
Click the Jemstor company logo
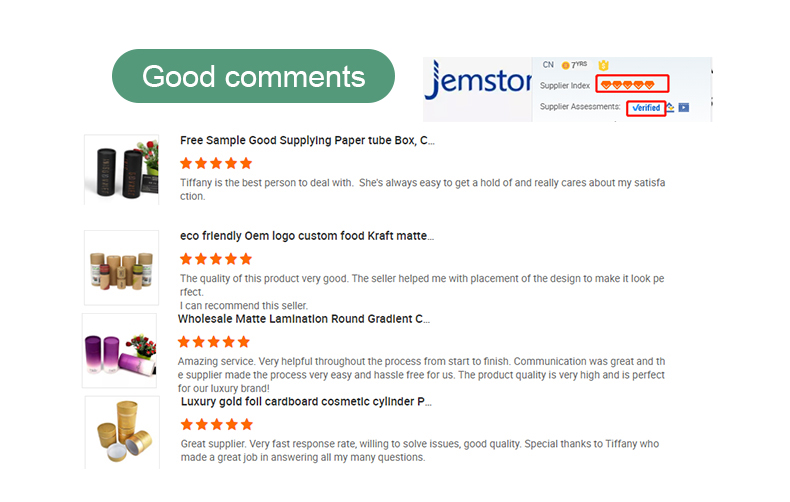click(x=475, y=83)
